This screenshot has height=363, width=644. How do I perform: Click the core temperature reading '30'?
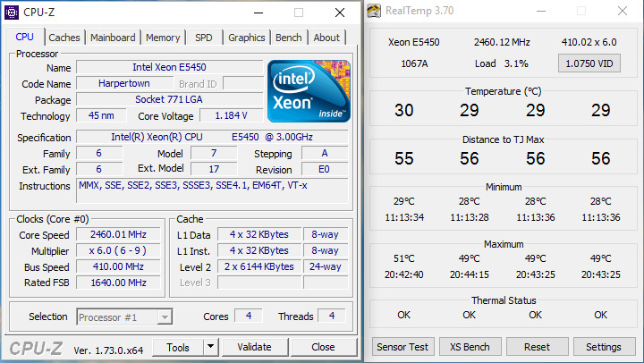click(x=403, y=110)
